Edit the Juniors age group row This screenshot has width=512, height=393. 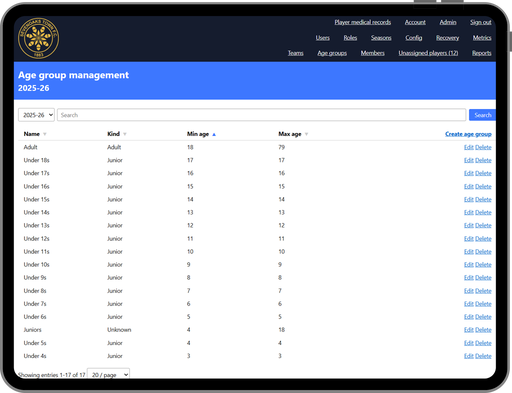469,330
